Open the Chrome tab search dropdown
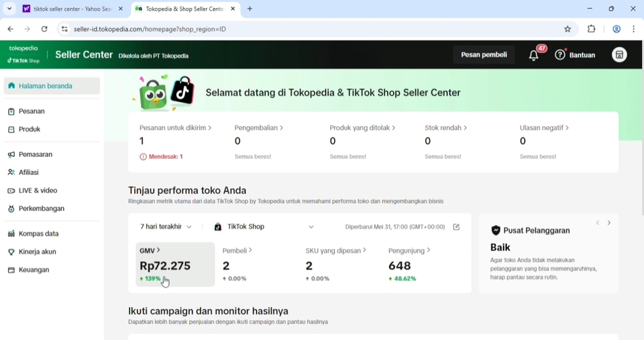 [x=9, y=9]
